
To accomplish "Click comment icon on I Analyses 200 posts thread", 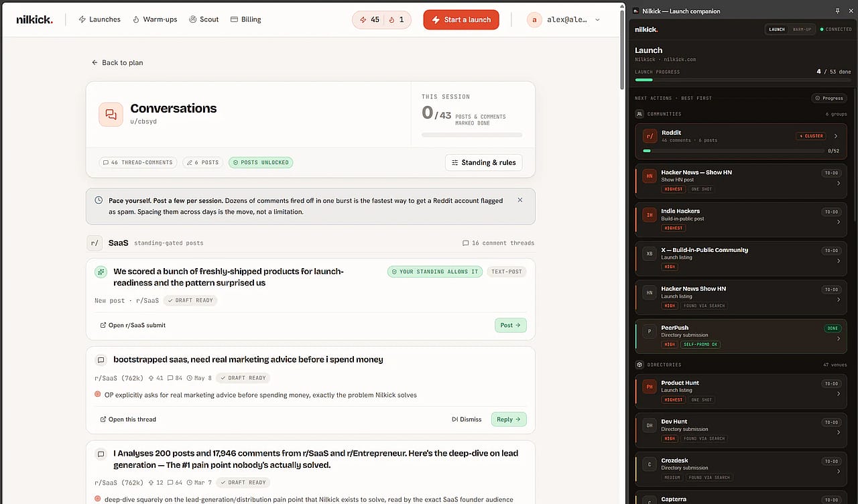I will point(101,454).
